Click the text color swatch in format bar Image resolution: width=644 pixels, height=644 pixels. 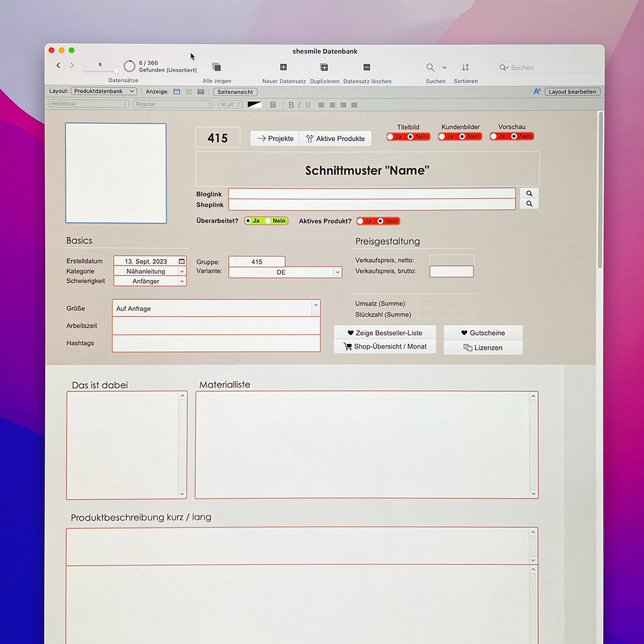click(254, 104)
